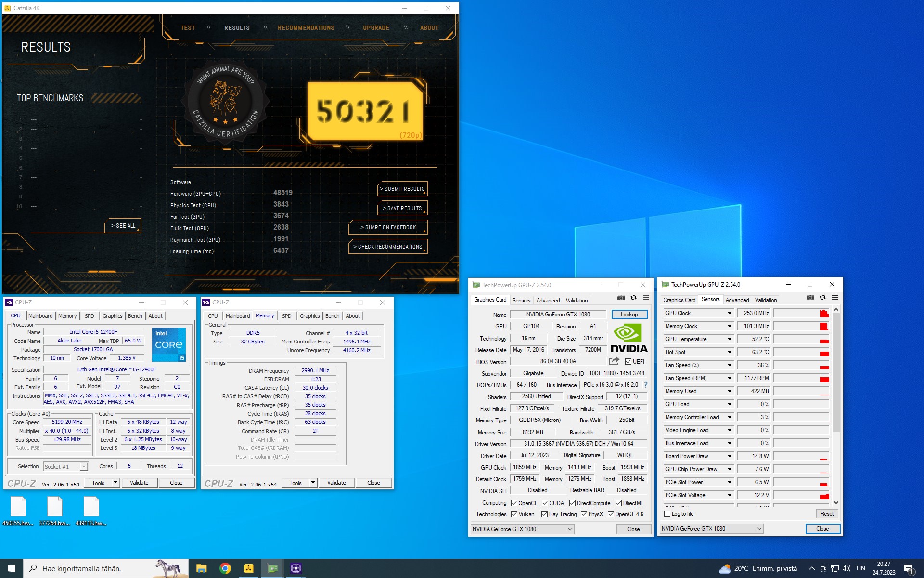Open Windows Start menu
The width and height of the screenshot is (924, 578).
click(12, 568)
